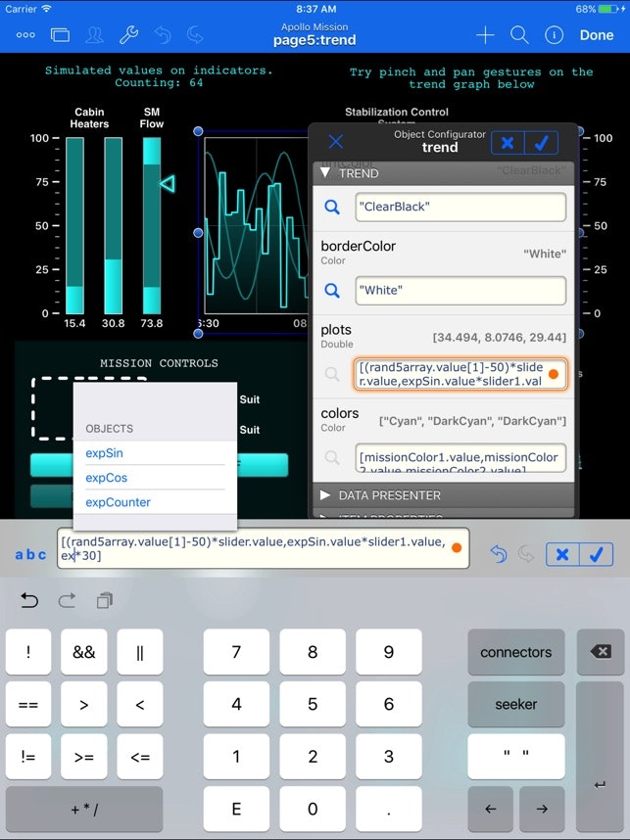The image size is (630, 840).
Task: Tap Done in the top bar
Action: (597, 35)
